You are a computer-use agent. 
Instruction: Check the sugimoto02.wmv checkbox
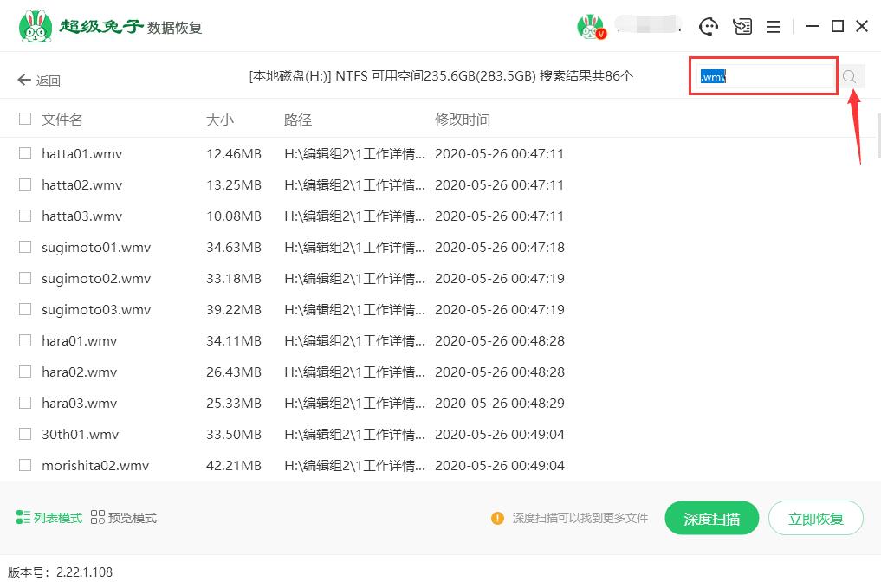pyautogui.click(x=24, y=278)
